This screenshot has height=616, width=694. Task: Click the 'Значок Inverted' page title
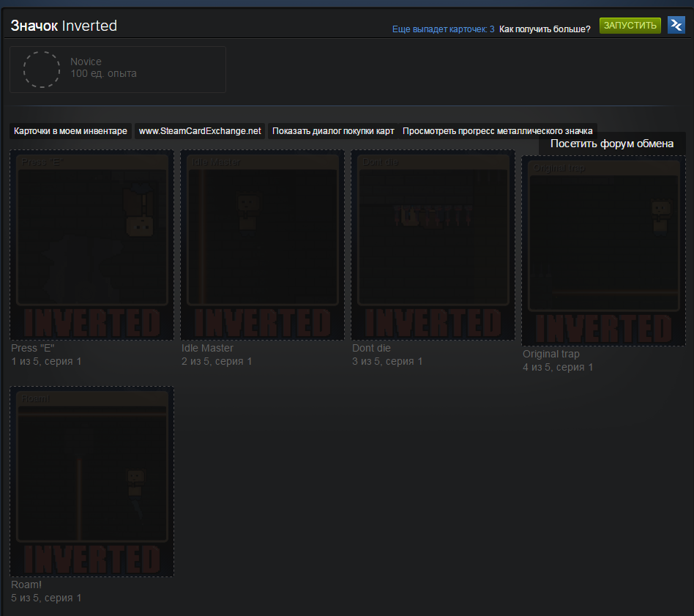pyautogui.click(x=64, y=26)
